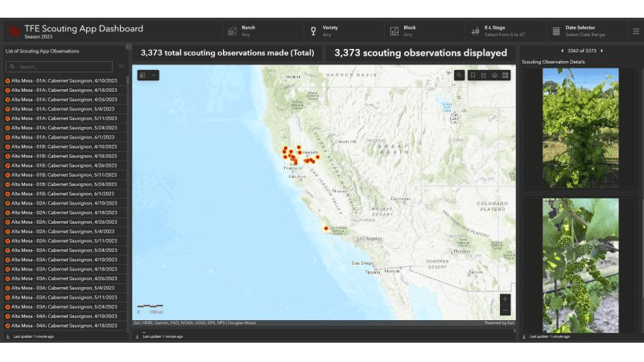
Task: Click the Southern California observation point near Los Padres
Action: coord(326,228)
